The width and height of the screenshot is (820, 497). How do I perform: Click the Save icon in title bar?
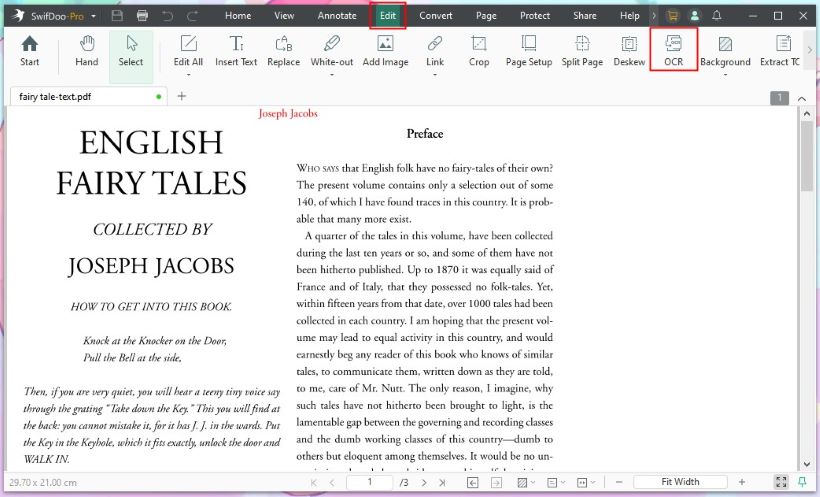(117, 16)
